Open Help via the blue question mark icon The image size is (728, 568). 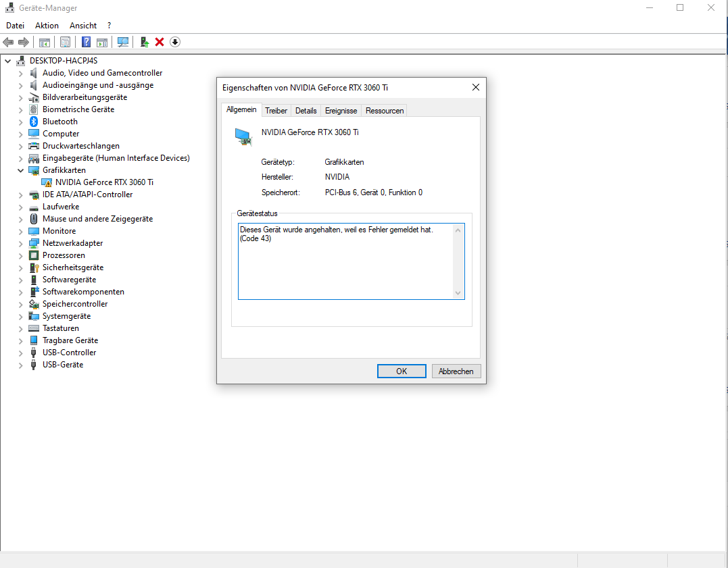click(86, 42)
